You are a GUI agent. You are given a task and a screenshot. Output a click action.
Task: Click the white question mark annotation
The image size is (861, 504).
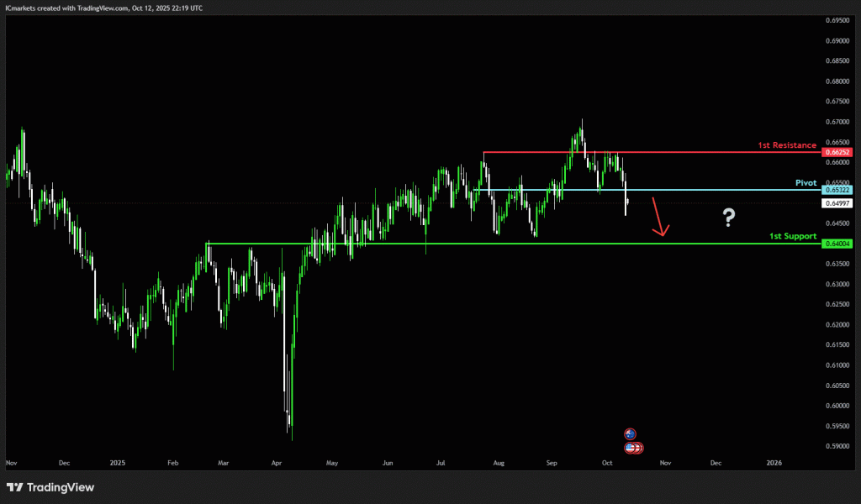(728, 218)
